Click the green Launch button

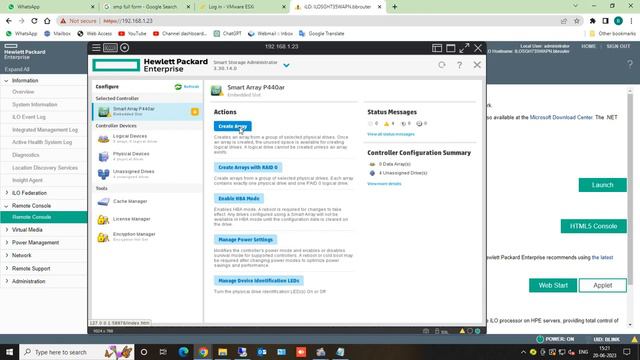tap(602, 185)
